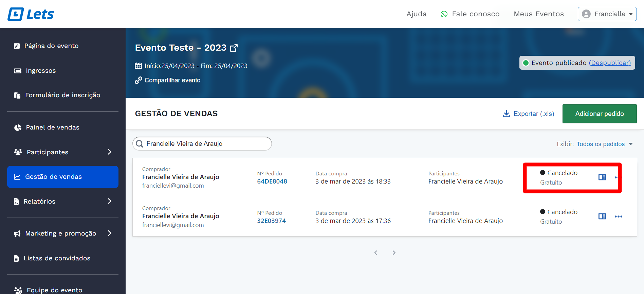Click the WhatsApp Fale conosco icon
Image resolution: width=644 pixels, height=294 pixels.
click(x=444, y=14)
